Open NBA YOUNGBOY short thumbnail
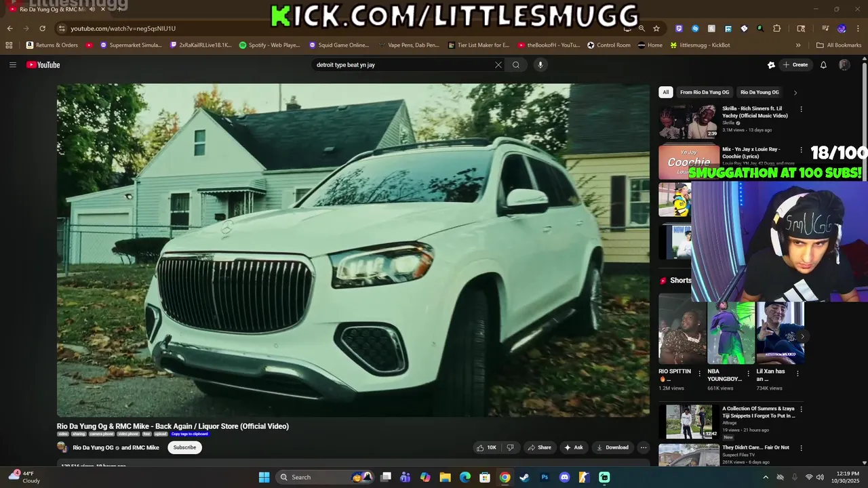 [731, 332]
